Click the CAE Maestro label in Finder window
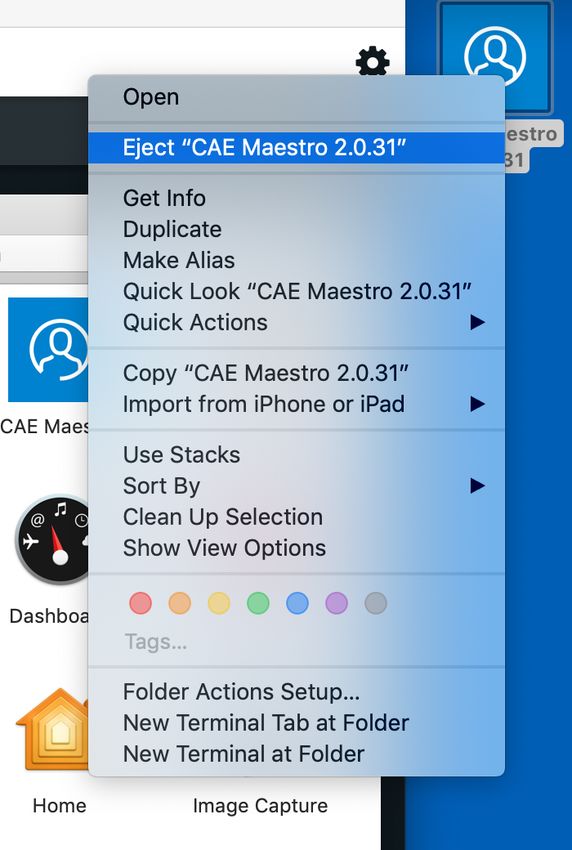The height and width of the screenshot is (850, 572). 44,427
